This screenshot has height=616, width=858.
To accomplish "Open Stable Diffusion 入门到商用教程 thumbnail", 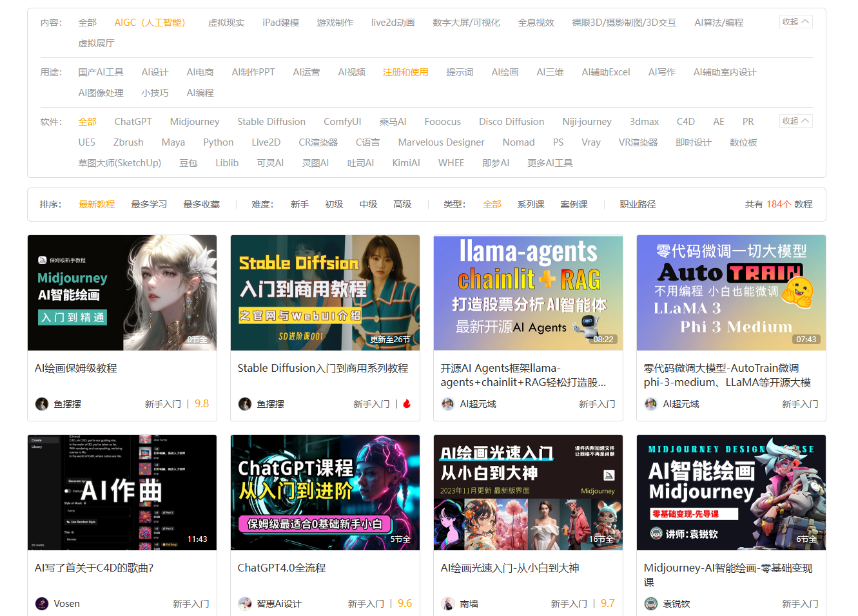I will pos(325,293).
